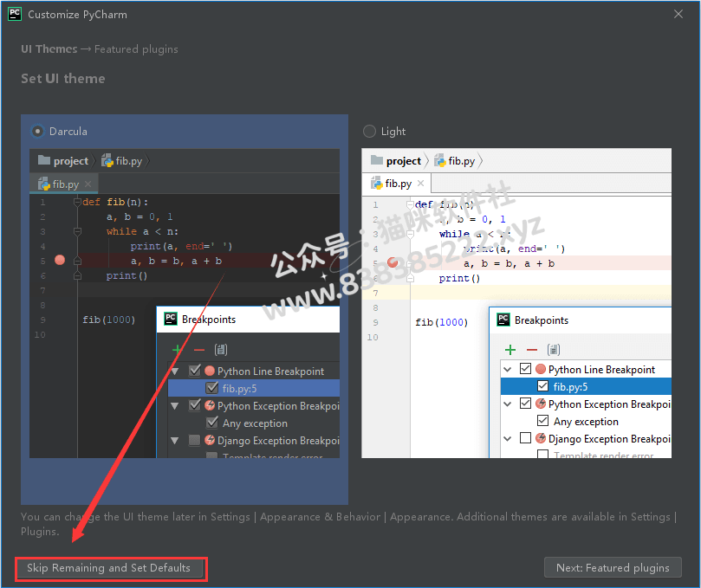Click fold marker at def fib line in Darcula
This screenshot has height=588, width=701.
(77, 202)
